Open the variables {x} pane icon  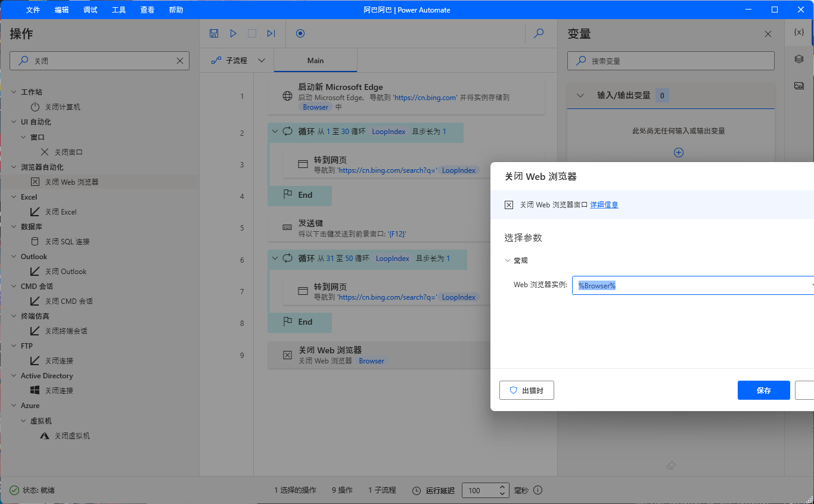[799, 32]
